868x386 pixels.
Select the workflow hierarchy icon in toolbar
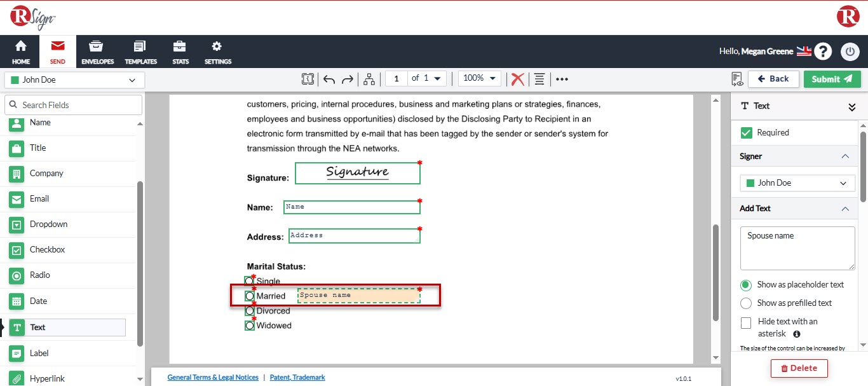coord(369,78)
